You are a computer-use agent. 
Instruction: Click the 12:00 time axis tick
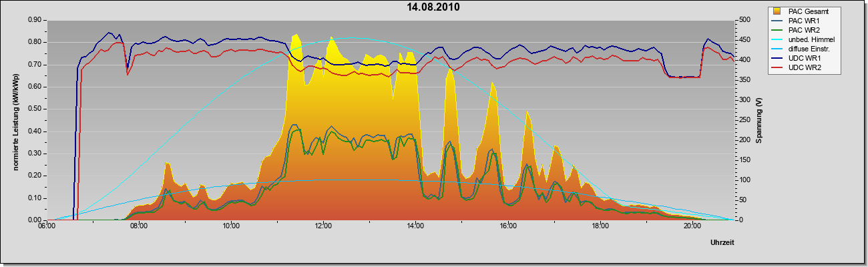pos(323,226)
